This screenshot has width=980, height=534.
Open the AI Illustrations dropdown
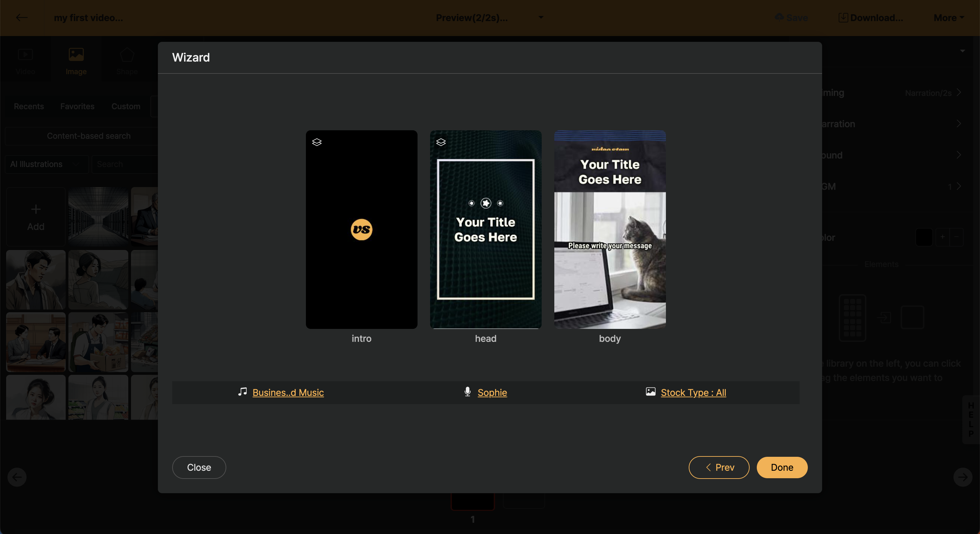[x=46, y=164]
